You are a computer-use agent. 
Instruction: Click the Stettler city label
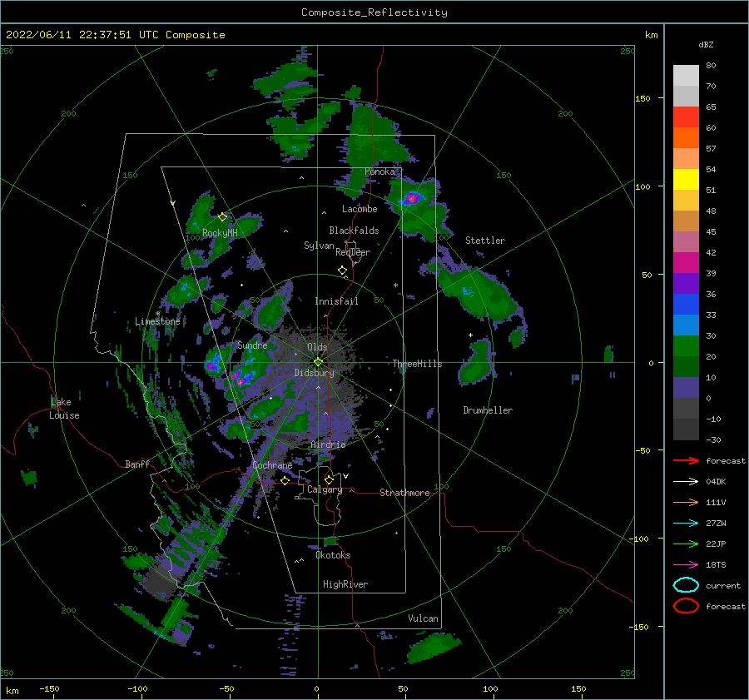click(x=485, y=241)
